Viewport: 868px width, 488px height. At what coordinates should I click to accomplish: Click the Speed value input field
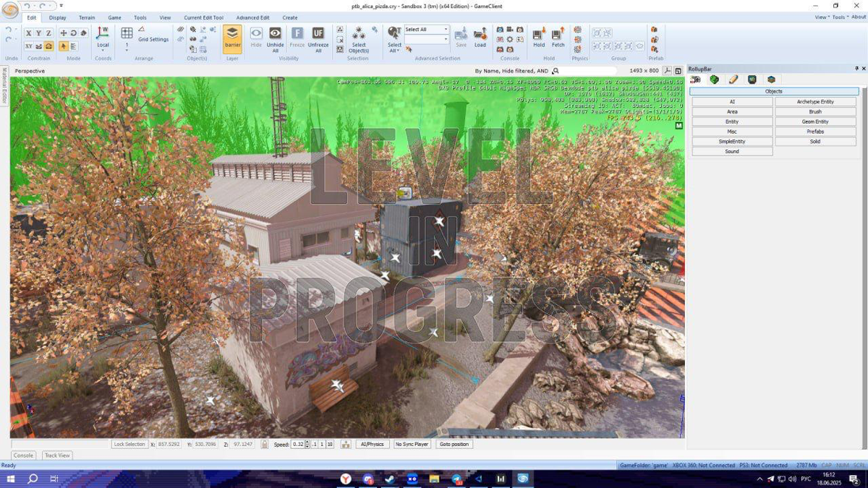(297, 444)
